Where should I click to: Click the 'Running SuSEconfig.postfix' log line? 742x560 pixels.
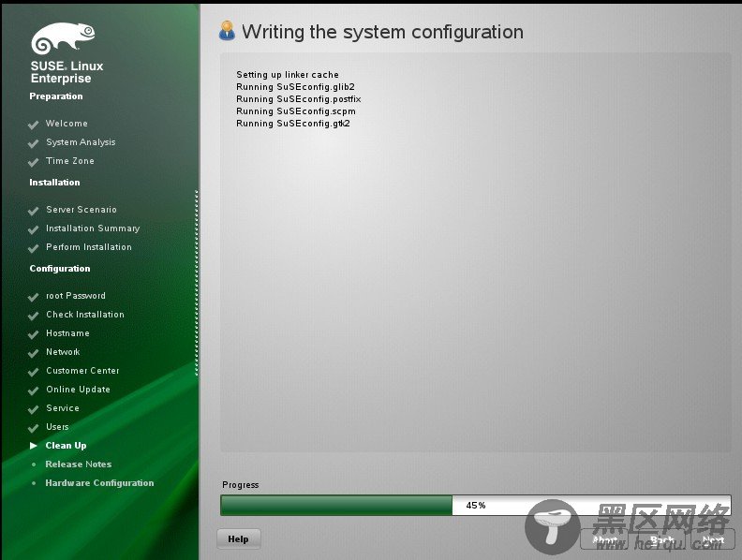[298, 99]
